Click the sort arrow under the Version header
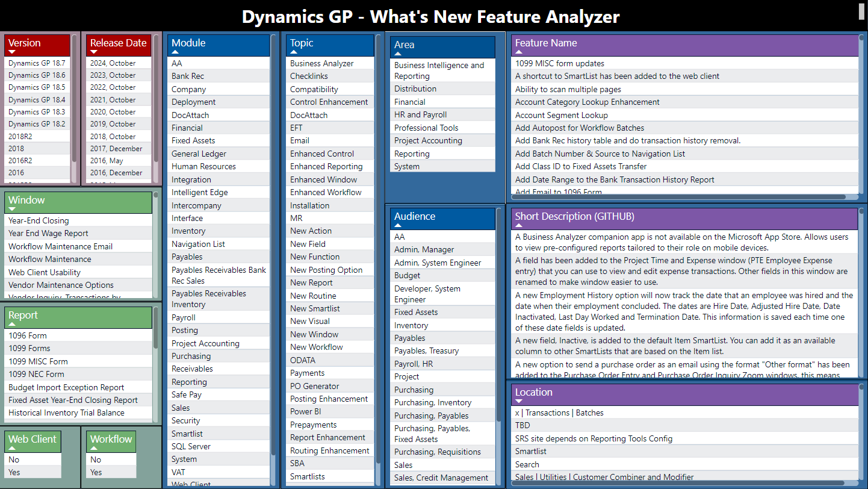This screenshot has width=868, height=489. coord(12,52)
